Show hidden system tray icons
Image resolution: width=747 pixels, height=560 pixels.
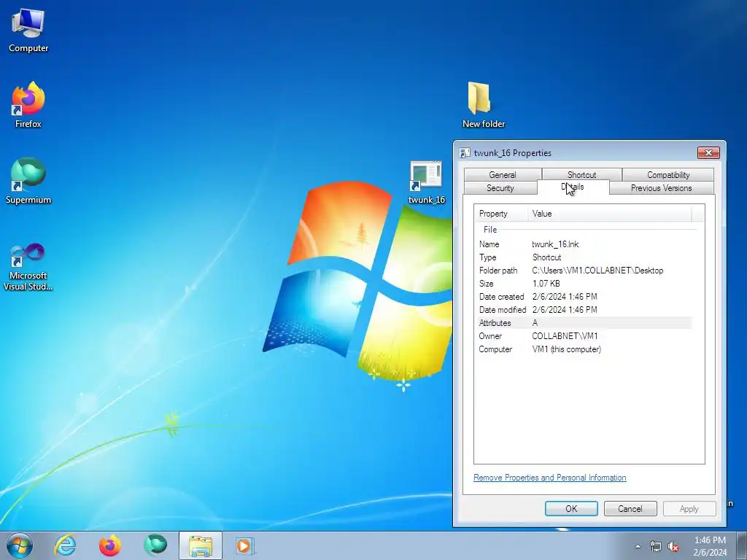(638, 547)
